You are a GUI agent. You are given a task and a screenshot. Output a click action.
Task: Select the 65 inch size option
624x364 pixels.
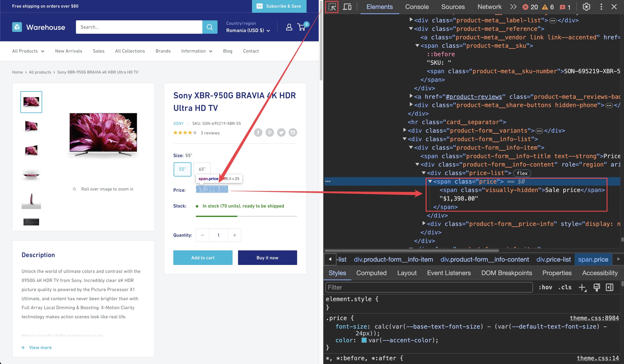(x=202, y=169)
